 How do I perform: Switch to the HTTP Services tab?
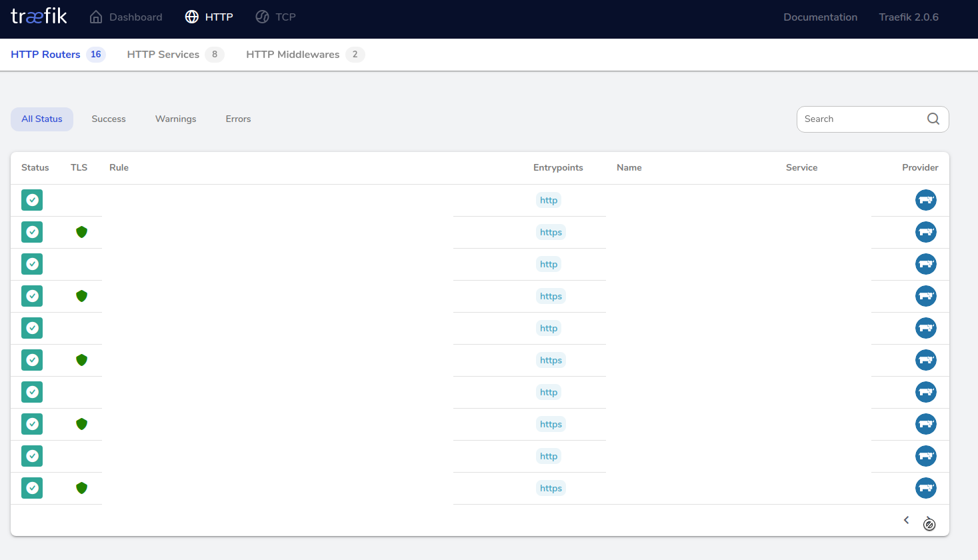164,54
